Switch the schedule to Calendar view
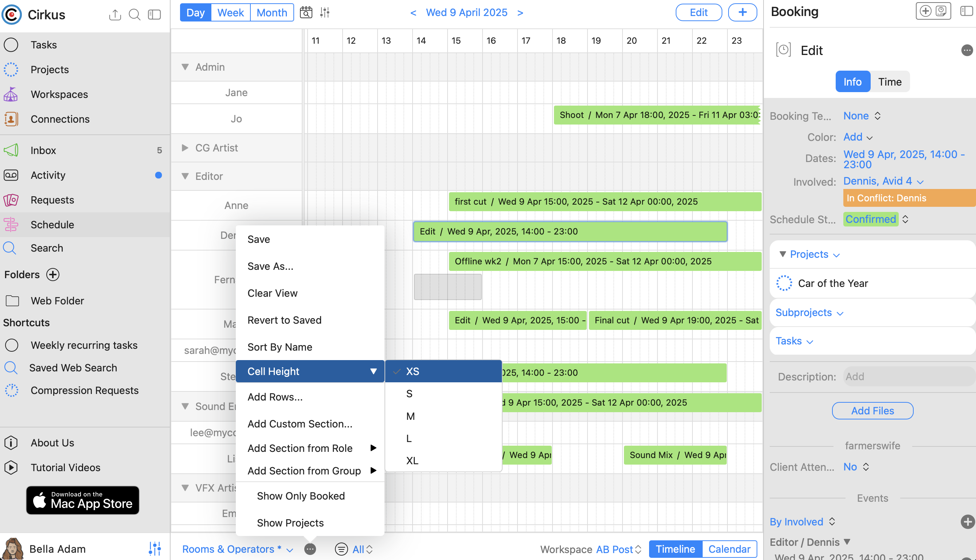The width and height of the screenshot is (976, 560). point(729,549)
